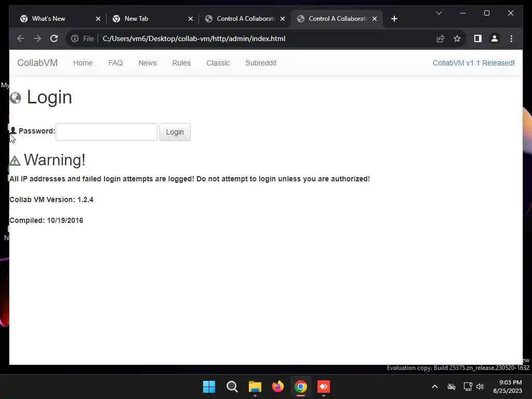Click warning triangle icon beside Warning!

pos(15,161)
